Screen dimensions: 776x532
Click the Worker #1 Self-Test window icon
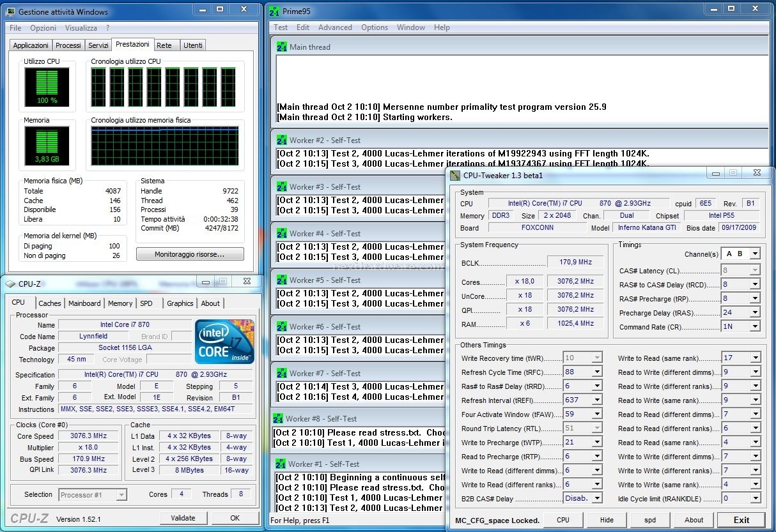point(281,464)
